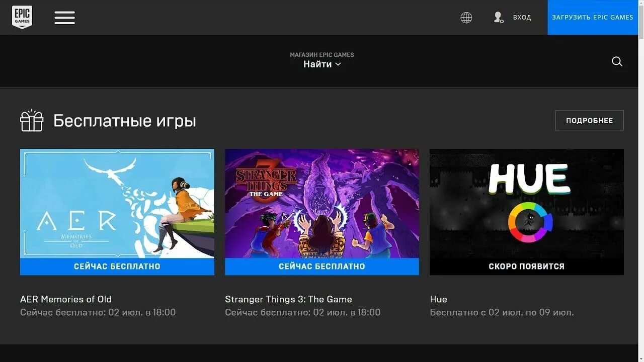Expand the Найти store dropdown
This screenshot has width=644, height=362.
coord(322,64)
